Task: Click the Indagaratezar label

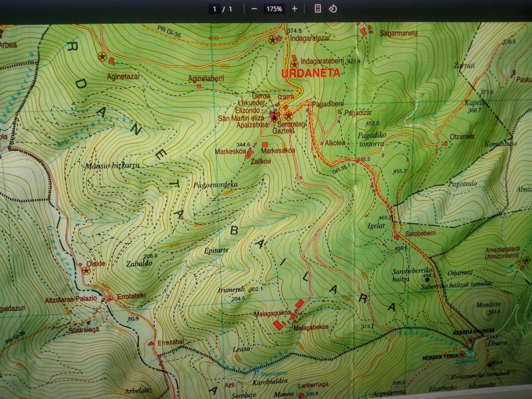Action: tap(310, 38)
